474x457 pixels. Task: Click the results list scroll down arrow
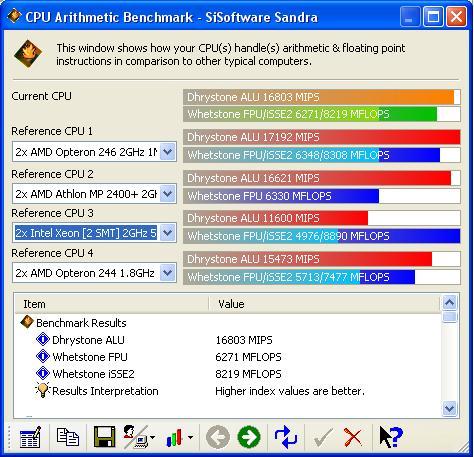[449, 408]
